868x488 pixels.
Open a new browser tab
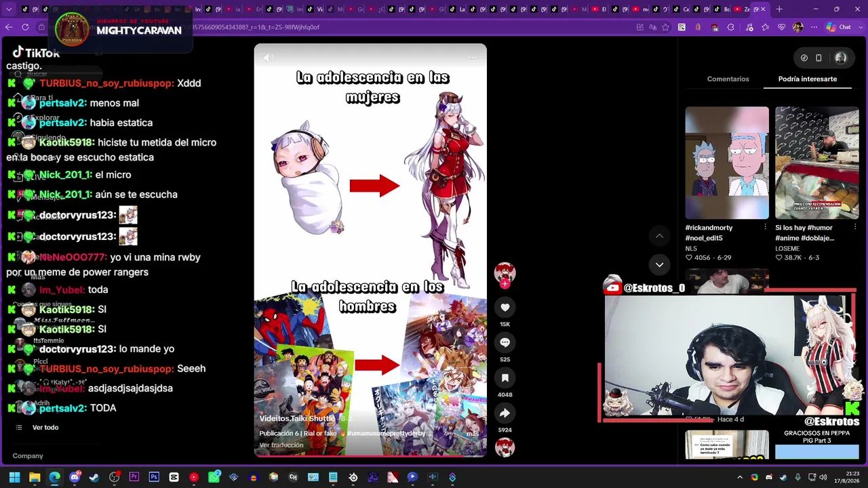click(779, 9)
